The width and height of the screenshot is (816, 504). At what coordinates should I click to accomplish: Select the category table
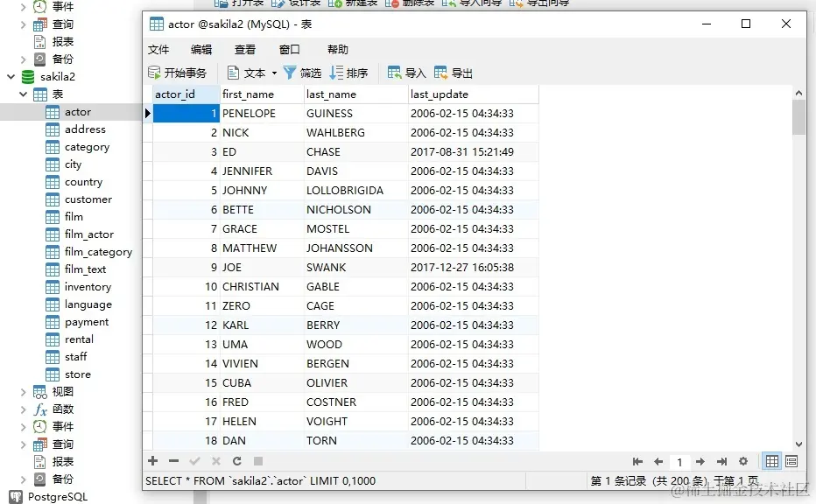point(87,147)
